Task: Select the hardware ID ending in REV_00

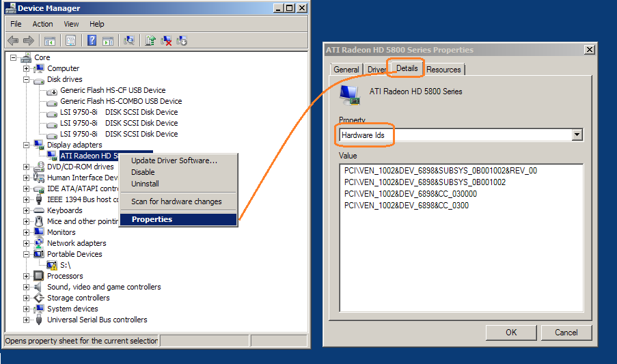Action: coord(440,171)
